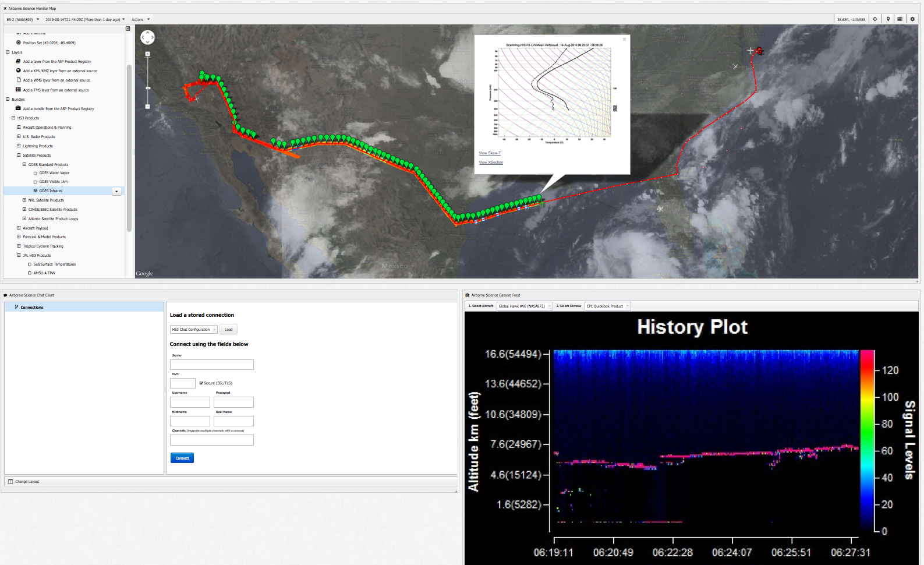Viewport: 924px width, 565px height.
Task: Click the crosshair locate icon in map toolbar
Action: tap(875, 19)
